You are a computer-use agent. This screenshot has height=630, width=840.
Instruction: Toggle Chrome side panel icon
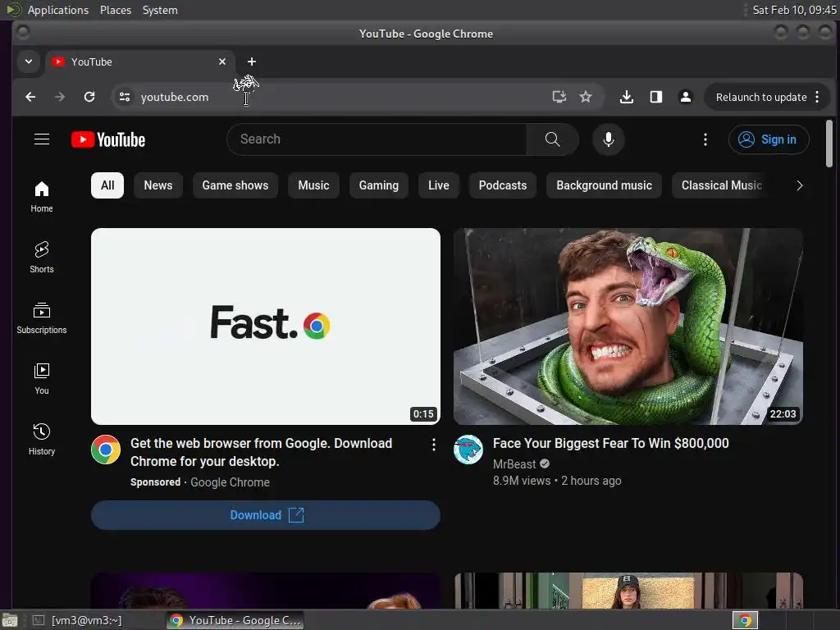click(x=655, y=97)
